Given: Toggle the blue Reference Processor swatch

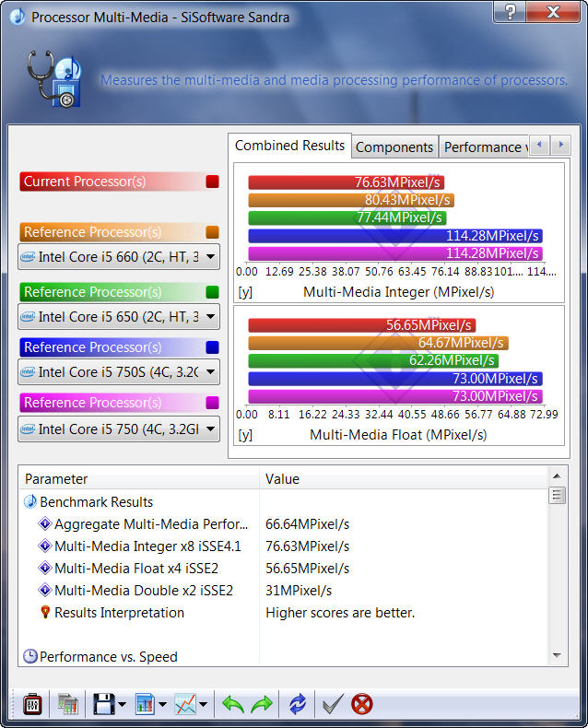Looking at the screenshot, I should point(212,347).
